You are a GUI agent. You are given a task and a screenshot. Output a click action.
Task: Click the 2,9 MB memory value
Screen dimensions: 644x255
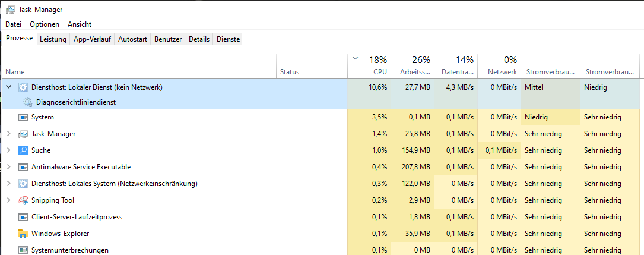tap(420, 200)
